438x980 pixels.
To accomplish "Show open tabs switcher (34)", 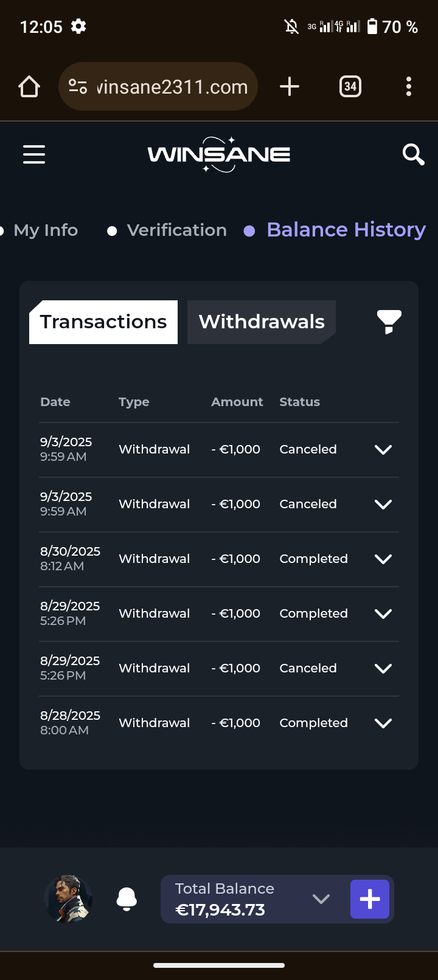I will coord(350,87).
